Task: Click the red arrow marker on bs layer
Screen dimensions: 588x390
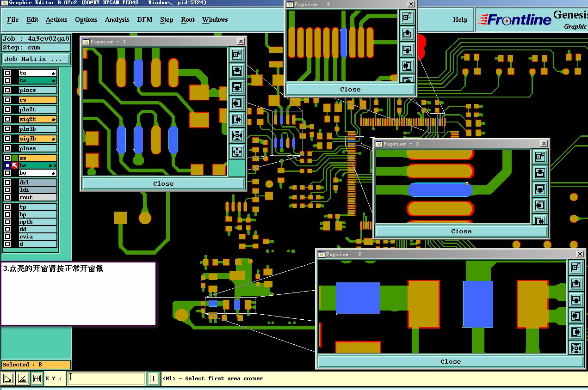Action: (x=15, y=165)
